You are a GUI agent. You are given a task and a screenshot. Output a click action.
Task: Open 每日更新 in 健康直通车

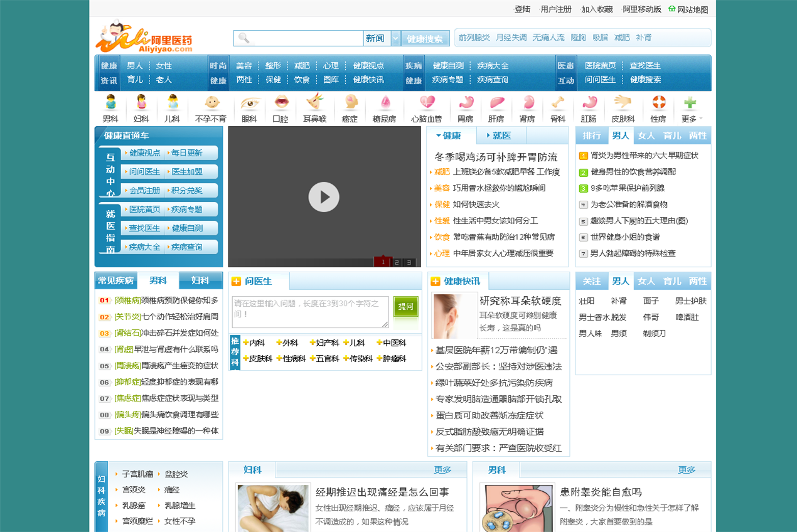pos(187,153)
